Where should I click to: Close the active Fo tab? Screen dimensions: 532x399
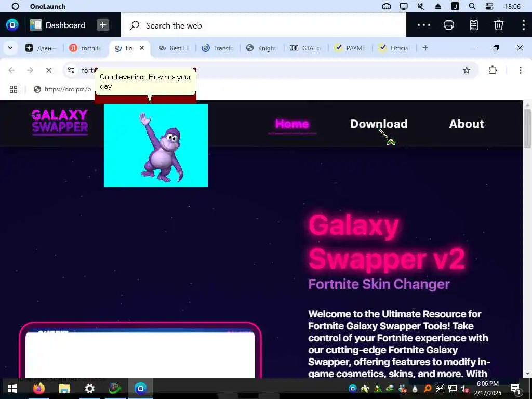142,48
